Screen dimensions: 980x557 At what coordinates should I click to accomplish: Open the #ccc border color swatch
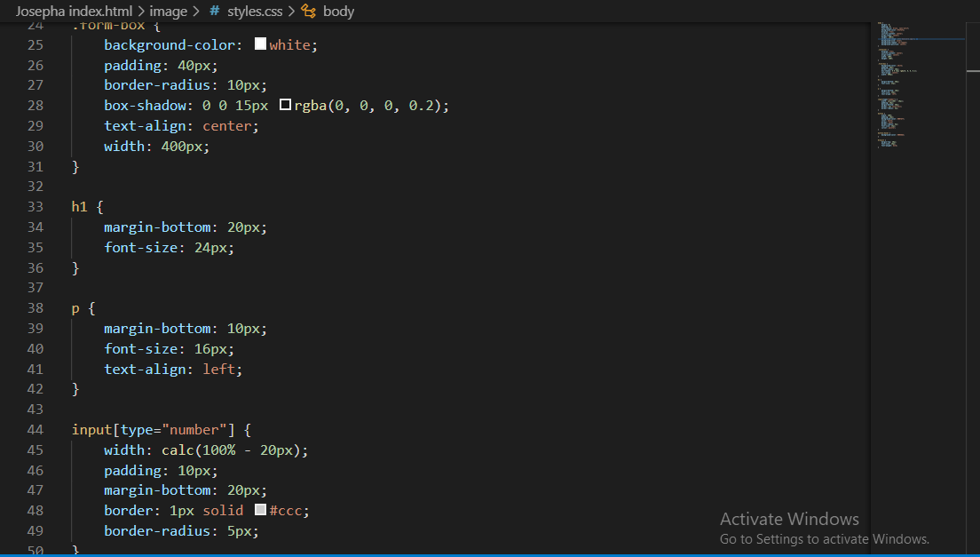point(261,510)
